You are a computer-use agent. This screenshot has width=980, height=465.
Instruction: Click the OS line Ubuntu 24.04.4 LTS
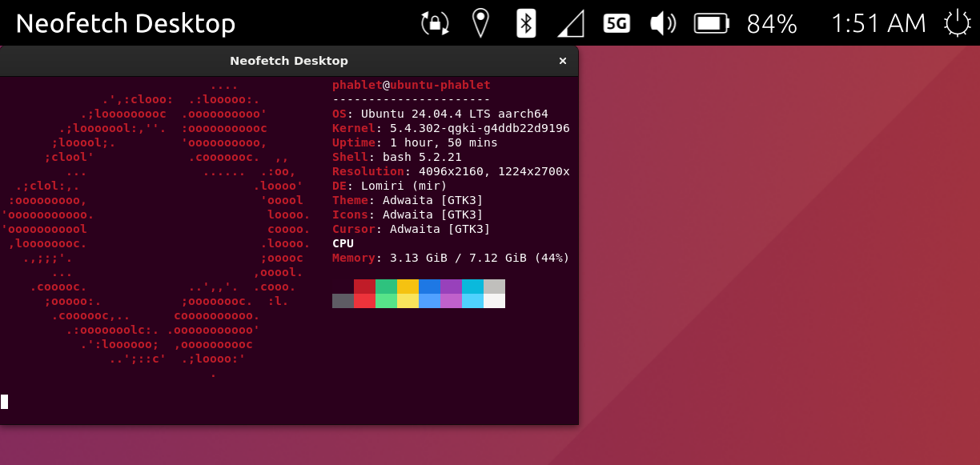(x=440, y=114)
